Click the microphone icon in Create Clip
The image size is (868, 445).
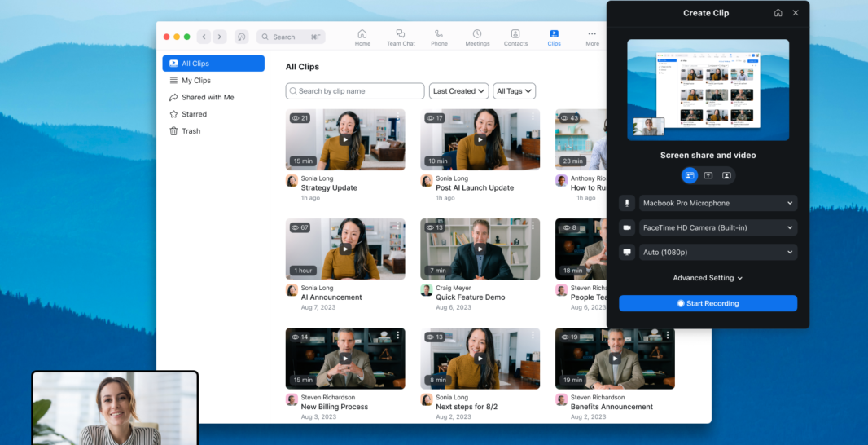(x=627, y=203)
